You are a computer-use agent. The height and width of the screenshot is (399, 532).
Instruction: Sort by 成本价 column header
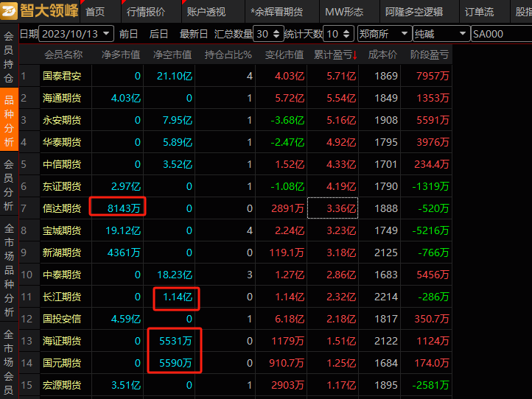pos(382,54)
